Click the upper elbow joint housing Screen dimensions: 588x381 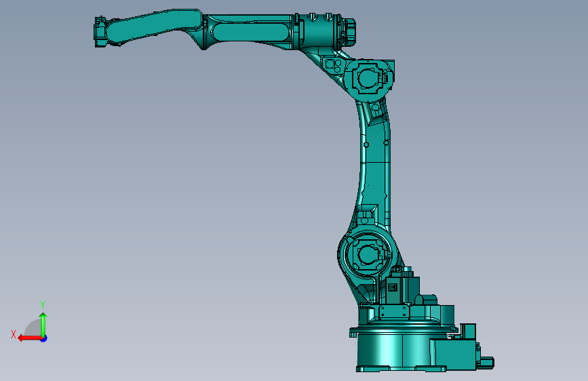click(369, 79)
